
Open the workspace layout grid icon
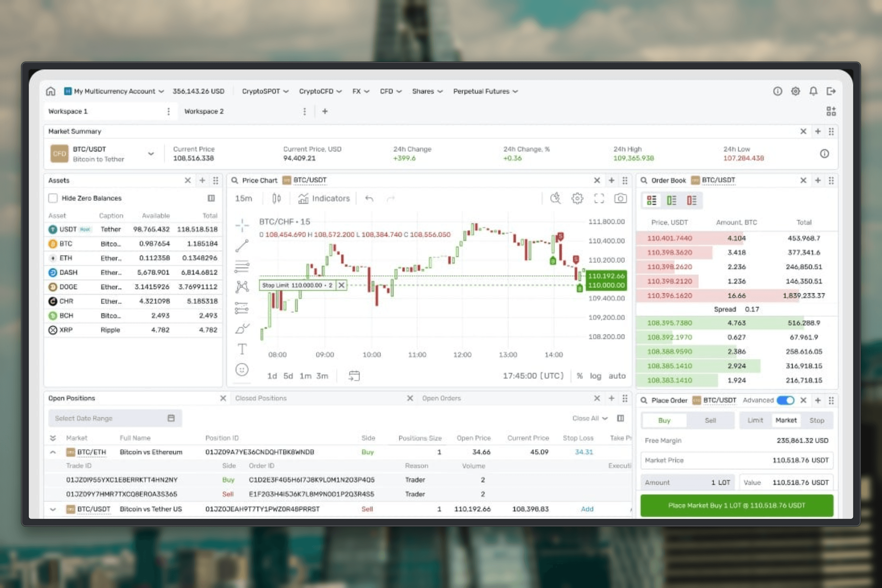tap(831, 111)
